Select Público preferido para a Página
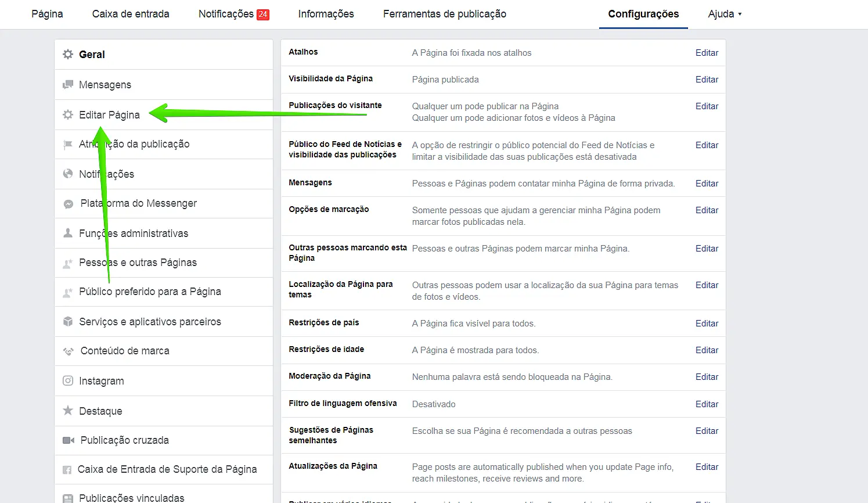This screenshot has width=868, height=503. (150, 292)
